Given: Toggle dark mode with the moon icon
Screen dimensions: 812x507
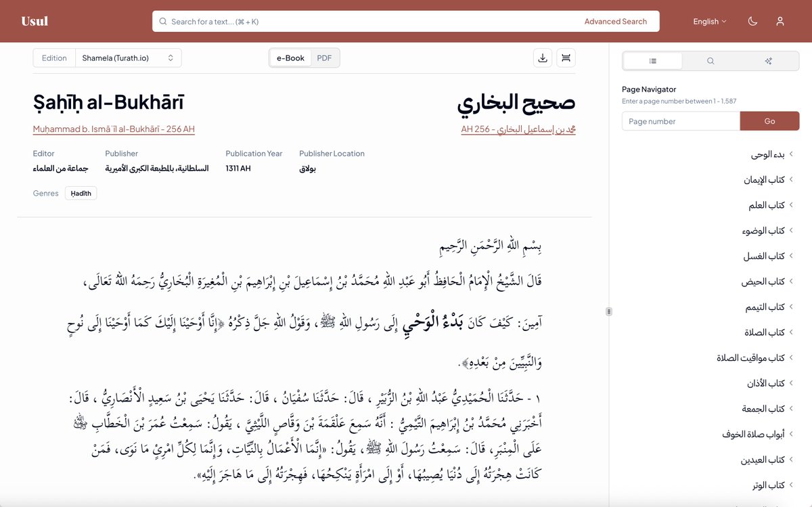Looking at the screenshot, I should pos(752,21).
